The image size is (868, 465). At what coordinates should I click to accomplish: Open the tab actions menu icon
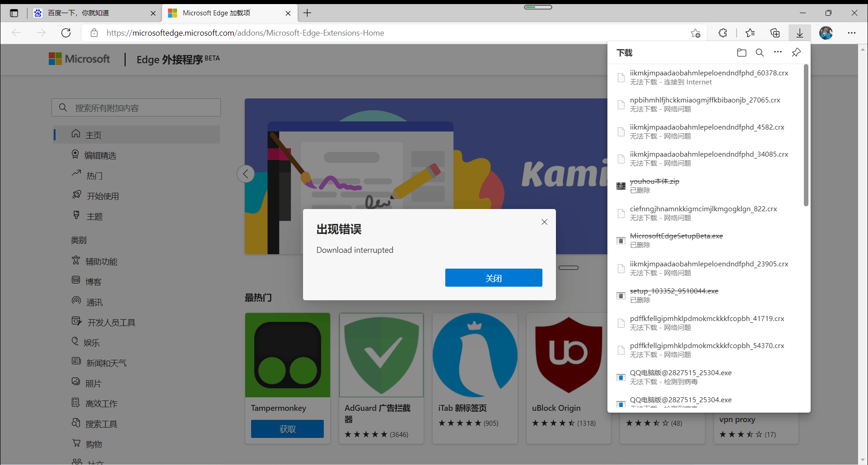[x=14, y=13]
